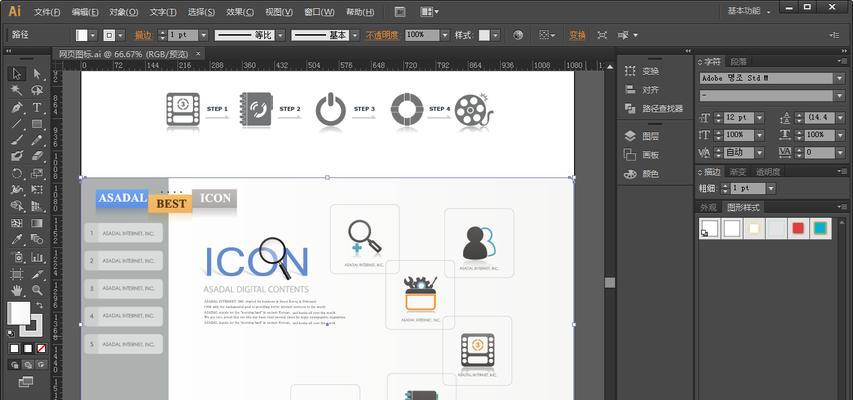Apply the red graphic style swatch
The height and width of the screenshot is (400, 853).
tap(798, 229)
